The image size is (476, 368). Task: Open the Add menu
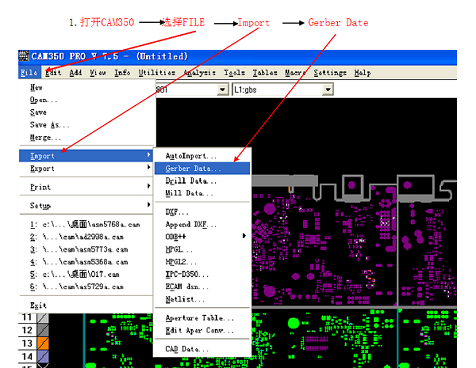76,73
